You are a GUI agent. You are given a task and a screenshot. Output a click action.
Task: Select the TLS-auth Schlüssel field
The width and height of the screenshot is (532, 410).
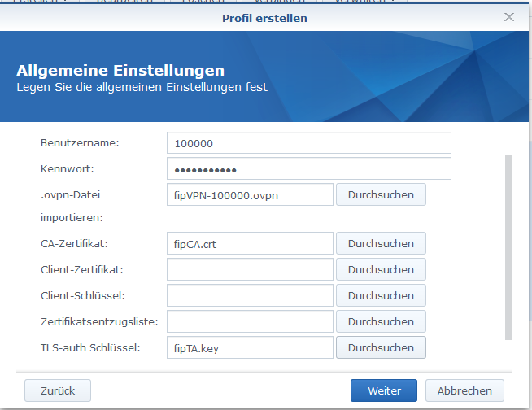pos(250,347)
